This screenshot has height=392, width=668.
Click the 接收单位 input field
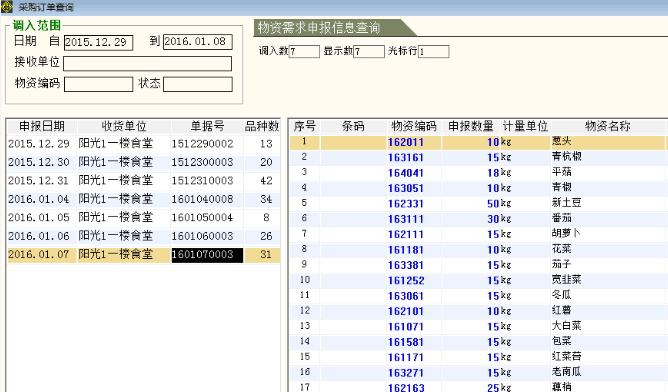pyautogui.click(x=147, y=64)
